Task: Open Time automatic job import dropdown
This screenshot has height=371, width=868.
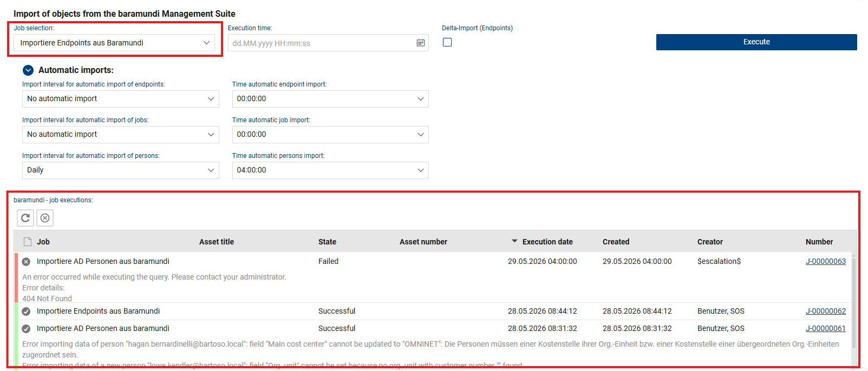Action: tap(330, 135)
